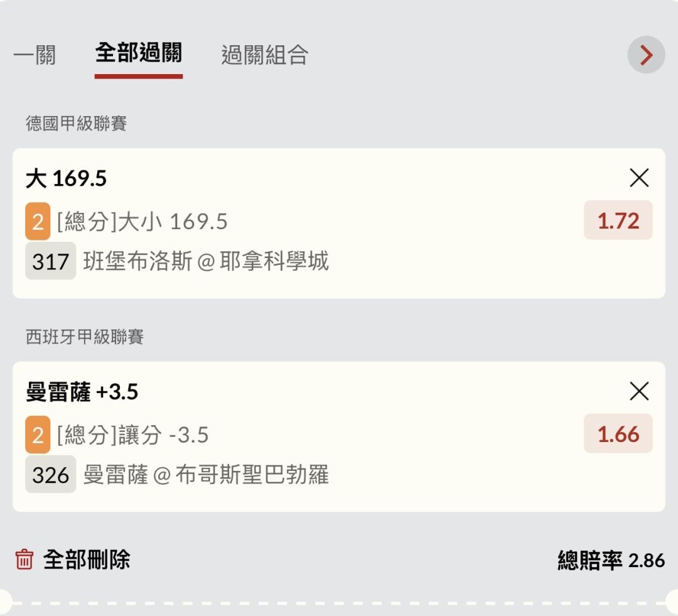Remove the 曼雷薩 +3.5 bet selection
Viewport: 678px width, 616px height.
coord(639,392)
